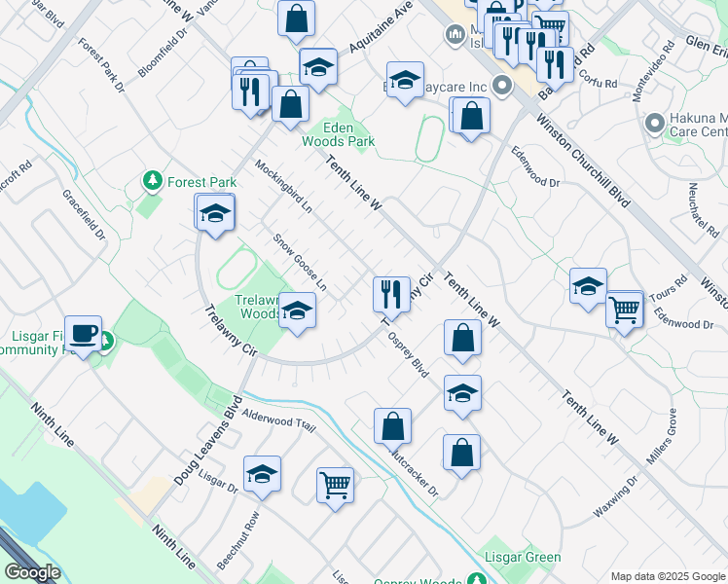Viewport: 728px width, 584px height.
Task: Click Eden Woods Park label
Action: coord(338,134)
